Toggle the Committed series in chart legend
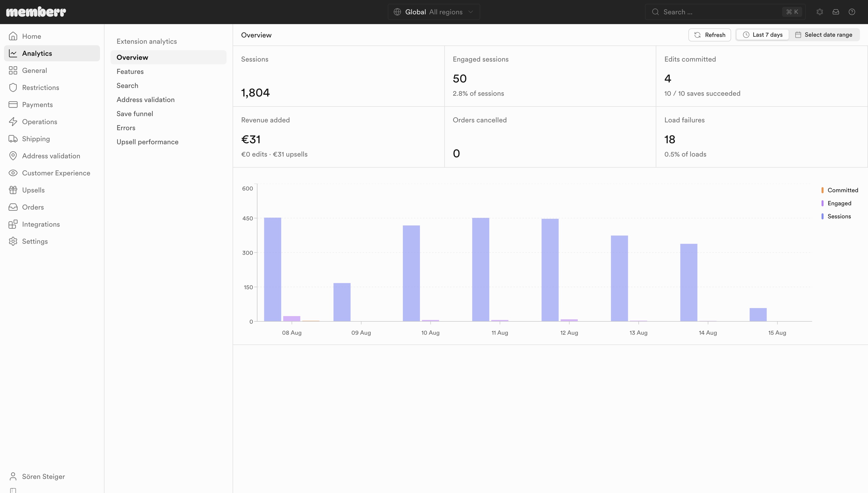 (840, 190)
